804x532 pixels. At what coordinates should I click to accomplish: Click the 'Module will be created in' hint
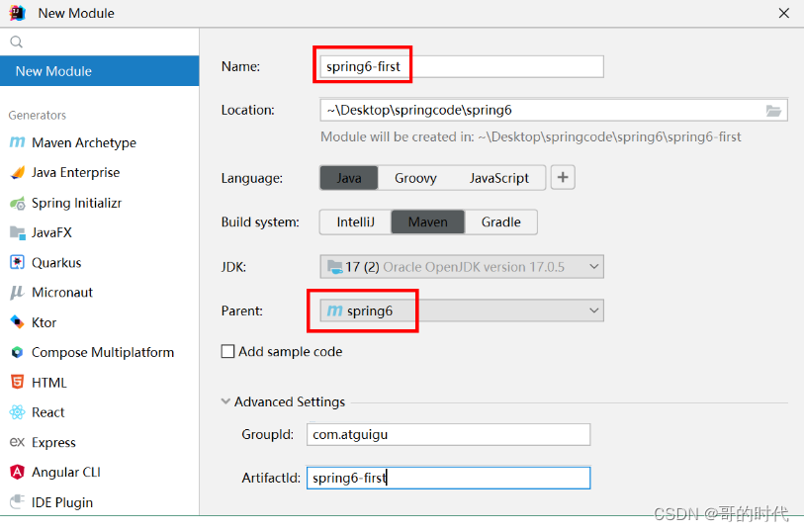(x=531, y=136)
